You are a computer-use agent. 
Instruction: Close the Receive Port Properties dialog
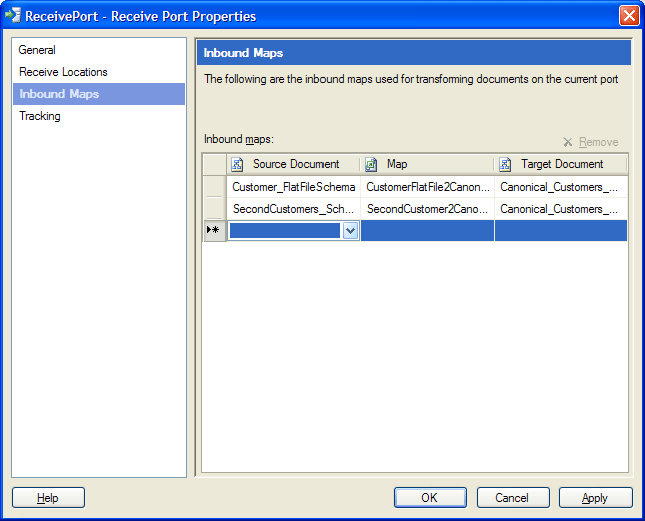click(x=629, y=16)
